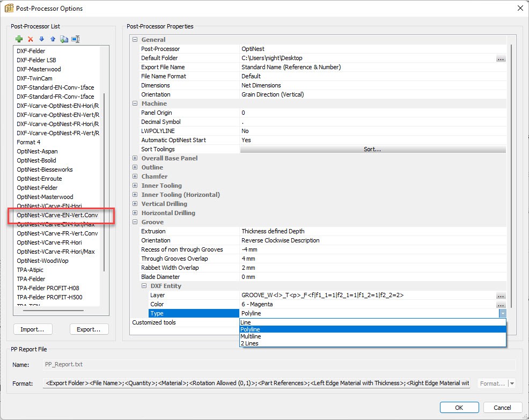Collapse the Machine section
The image size is (529, 420).
pyautogui.click(x=135, y=104)
